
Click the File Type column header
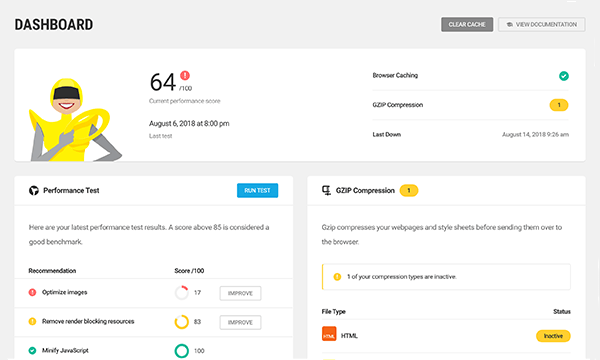(x=333, y=311)
